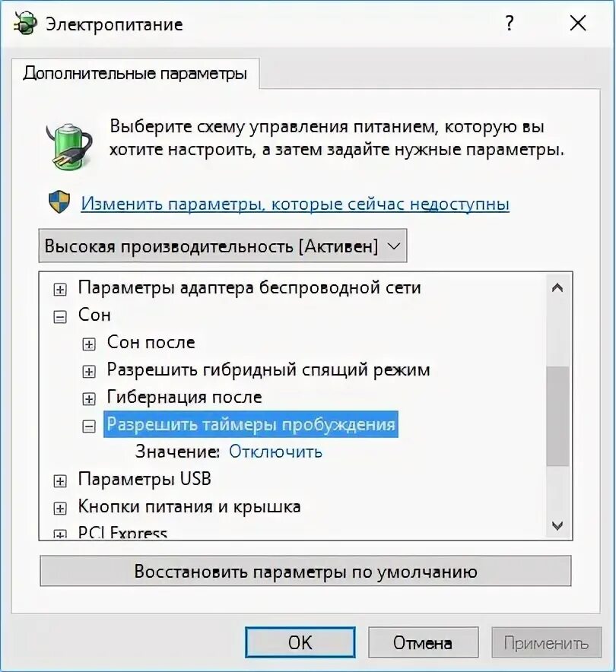Screen dimensions: 616x672
Task: Collapse the Сон tree node
Action: tap(60, 317)
